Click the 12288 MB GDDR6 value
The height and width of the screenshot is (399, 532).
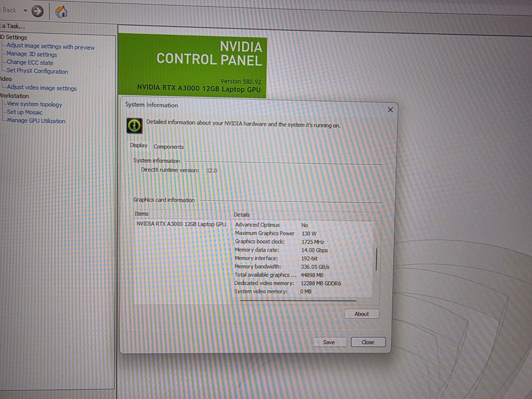point(321,283)
